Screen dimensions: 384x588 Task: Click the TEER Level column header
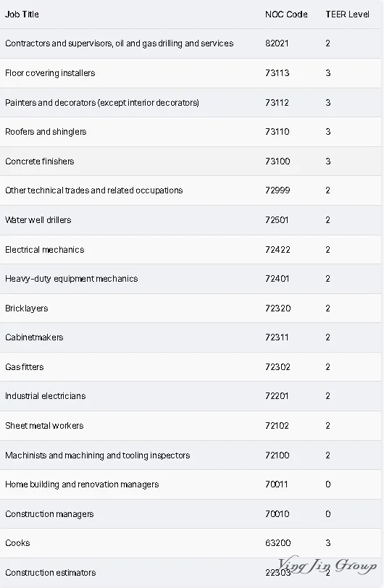pyautogui.click(x=347, y=14)
